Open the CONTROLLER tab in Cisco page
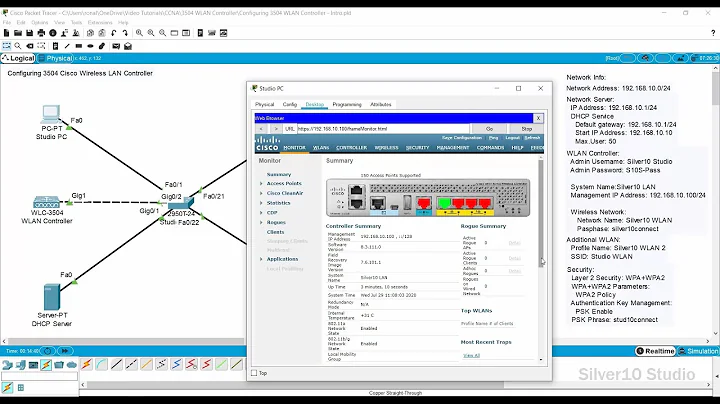The image size is (720, 404). [x=351, y=147]
